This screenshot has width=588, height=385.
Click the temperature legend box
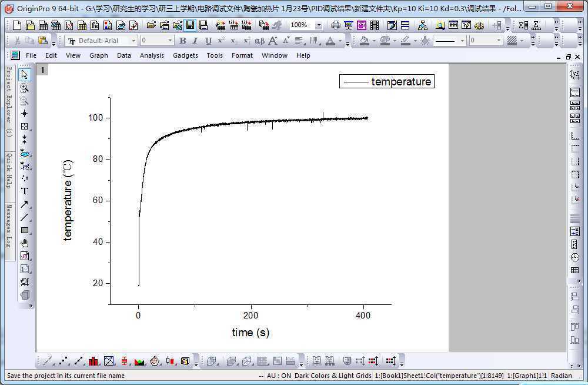[x=387, y=81]
